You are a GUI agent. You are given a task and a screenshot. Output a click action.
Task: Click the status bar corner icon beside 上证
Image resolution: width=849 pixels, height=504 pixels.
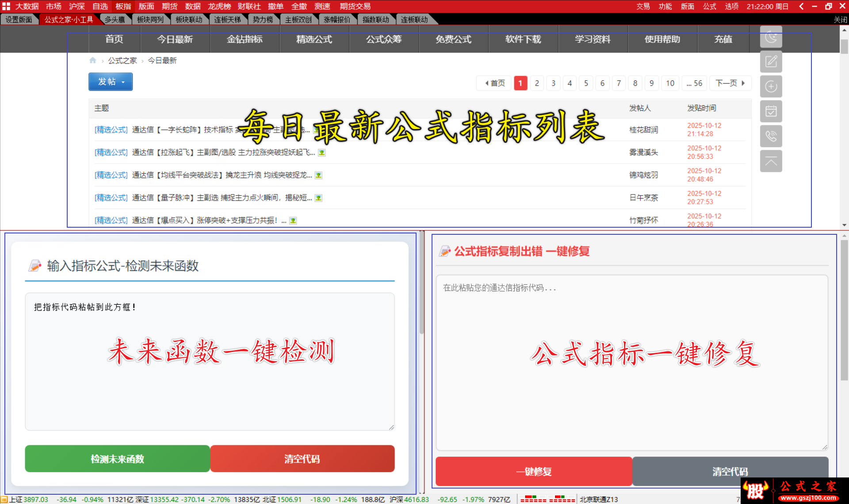point(4,500)
